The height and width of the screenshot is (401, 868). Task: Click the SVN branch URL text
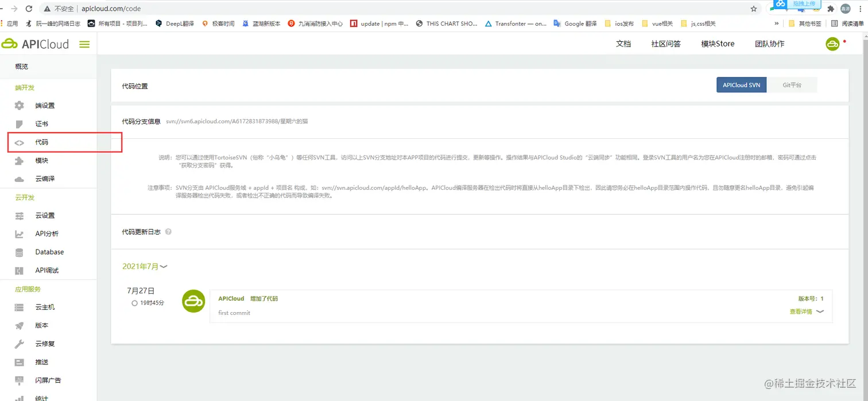[x=237, y=121]
